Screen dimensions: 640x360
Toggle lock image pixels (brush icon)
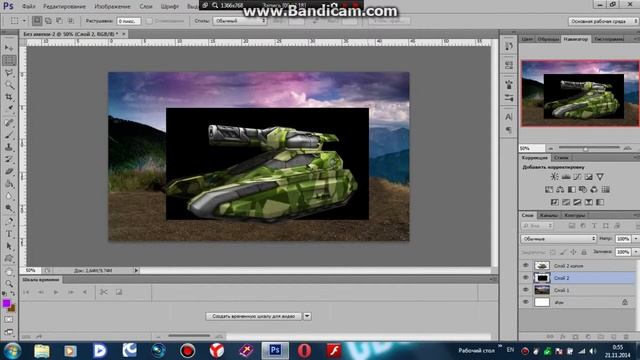coord(563,252)
